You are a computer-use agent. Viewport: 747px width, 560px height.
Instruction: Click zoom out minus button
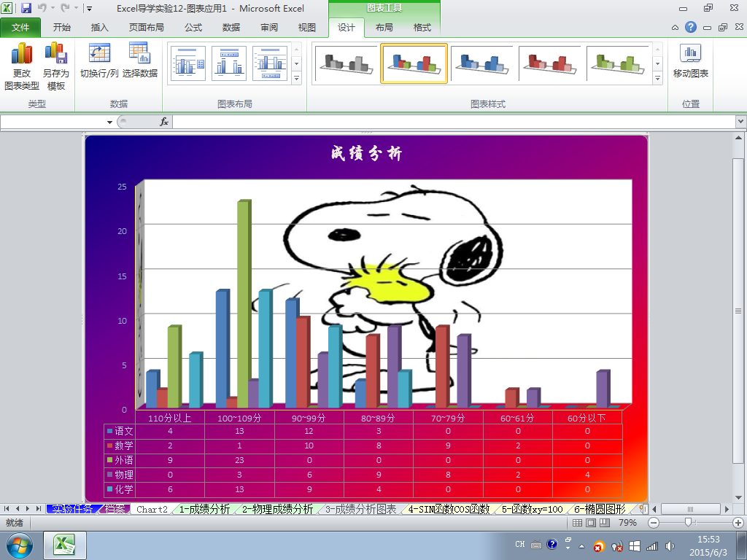(654, 523)
